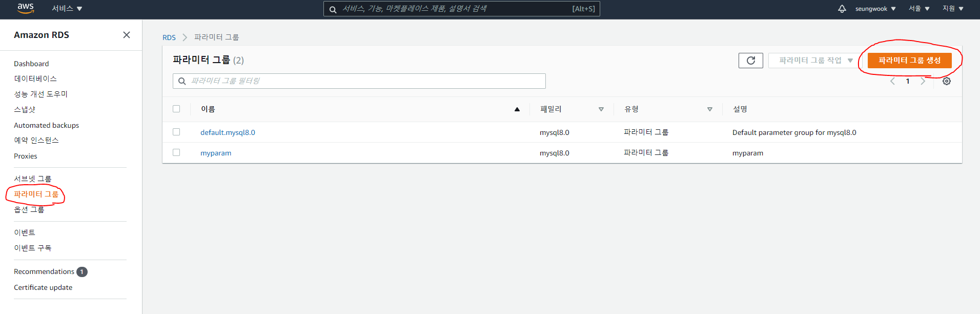Click the 설명 column header

(740, 109)
